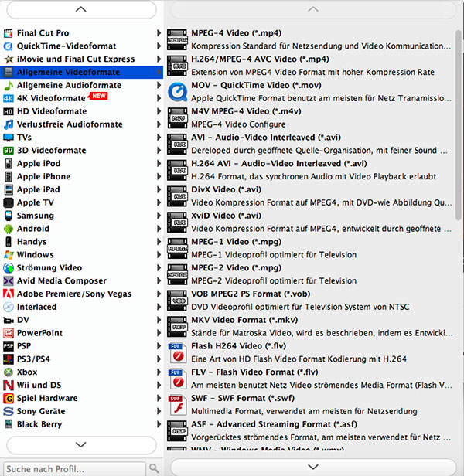Screen dimensions: 464x476
Task: Click the format list vertical scrollbar
Action: (459, 125)
